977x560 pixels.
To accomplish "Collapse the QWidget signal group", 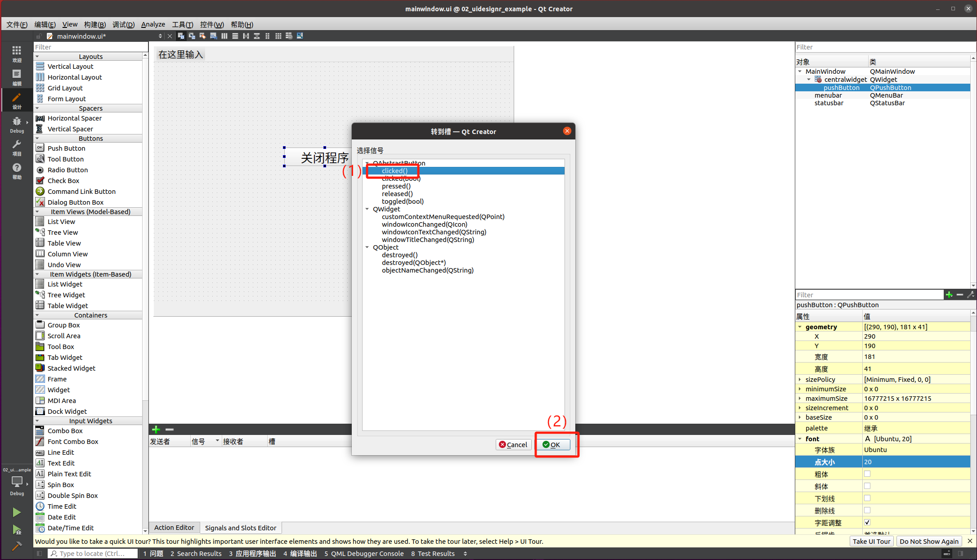I will 367,209.
